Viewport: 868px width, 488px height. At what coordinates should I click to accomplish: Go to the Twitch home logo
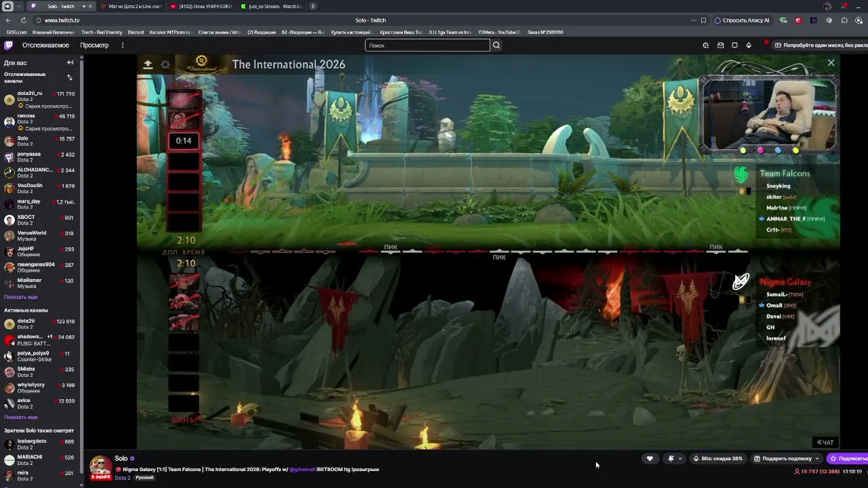point(8,45)
